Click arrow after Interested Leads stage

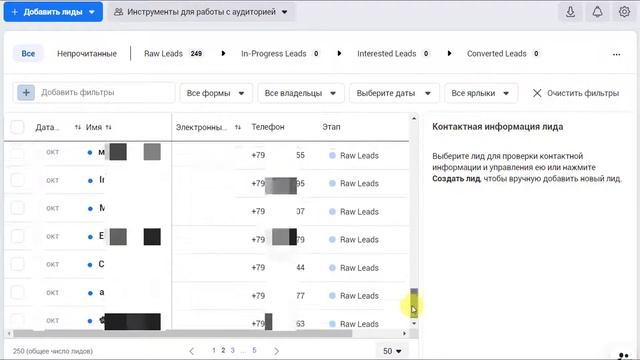pyautogui.click(x=449, y=53)
